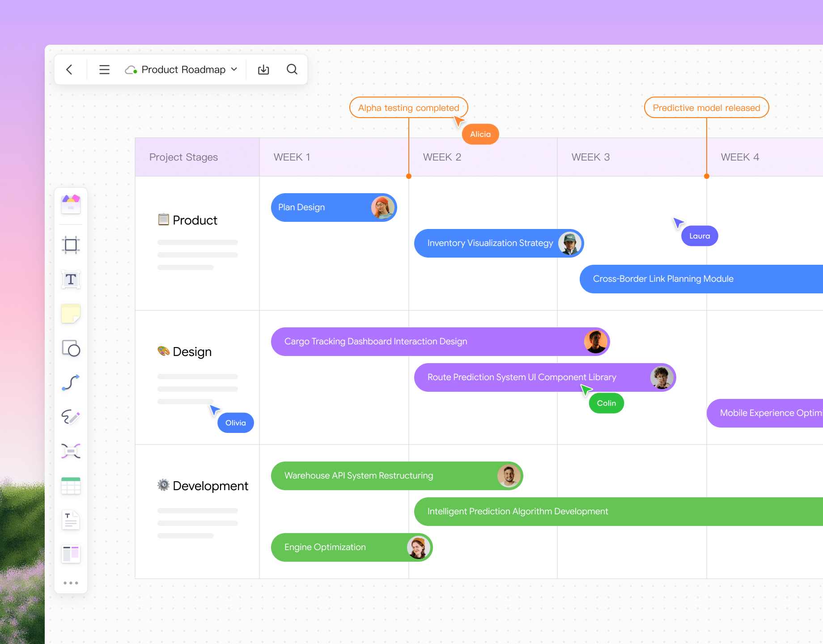Open the Mind Map tool
The width and height of the screenshot is (823, 644).
click(70, 451)
